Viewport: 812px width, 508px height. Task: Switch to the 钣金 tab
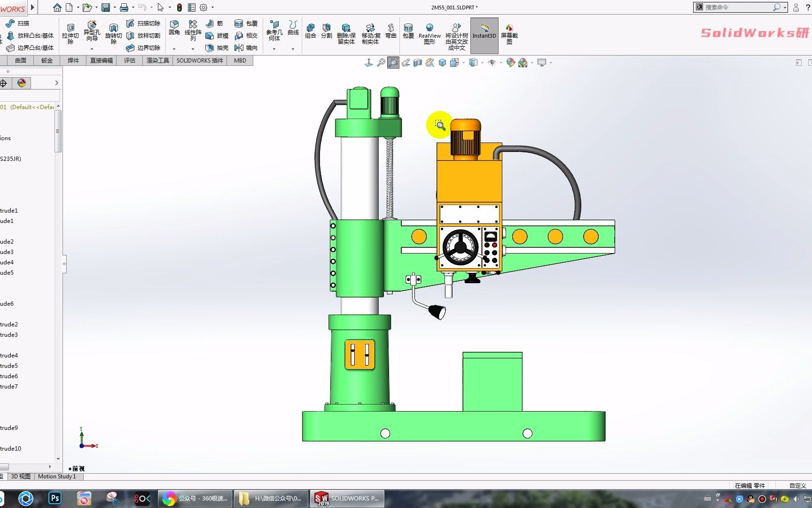(47, 60)
